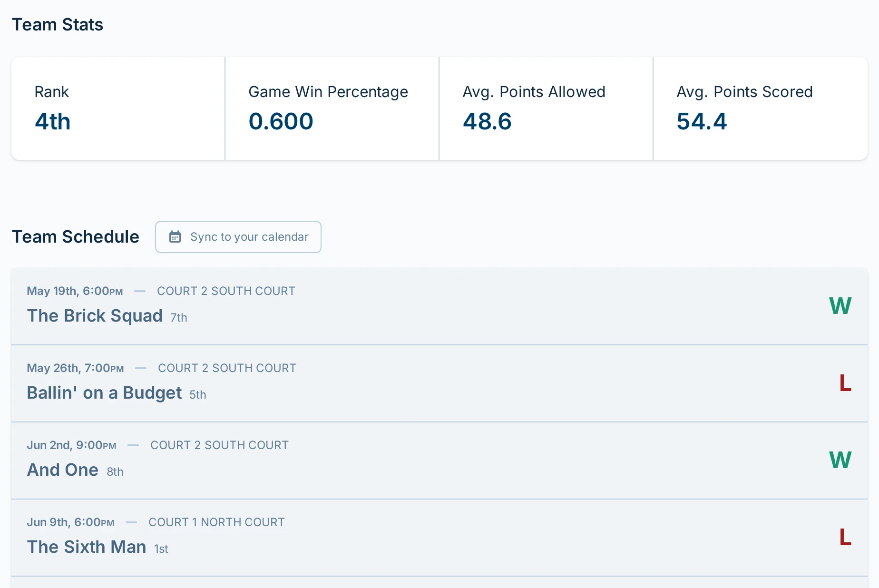
Task: Click COURT 1 NORTH COURT location text
Action: [x=216, y=522]
